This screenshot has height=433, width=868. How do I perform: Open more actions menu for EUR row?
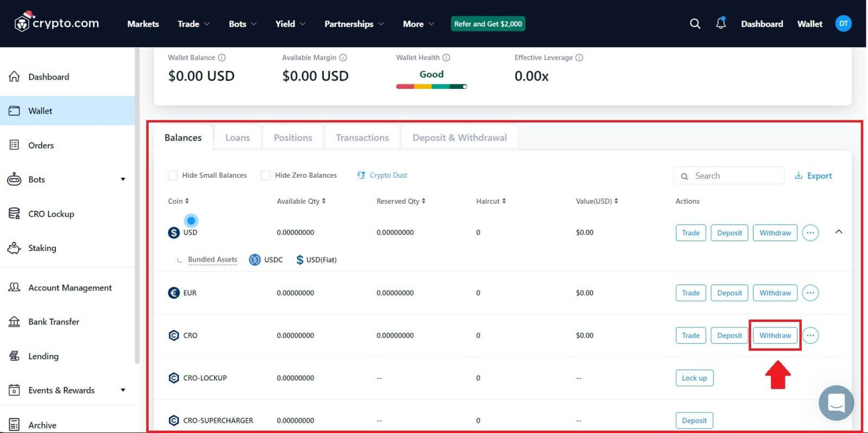coord(810,293)
